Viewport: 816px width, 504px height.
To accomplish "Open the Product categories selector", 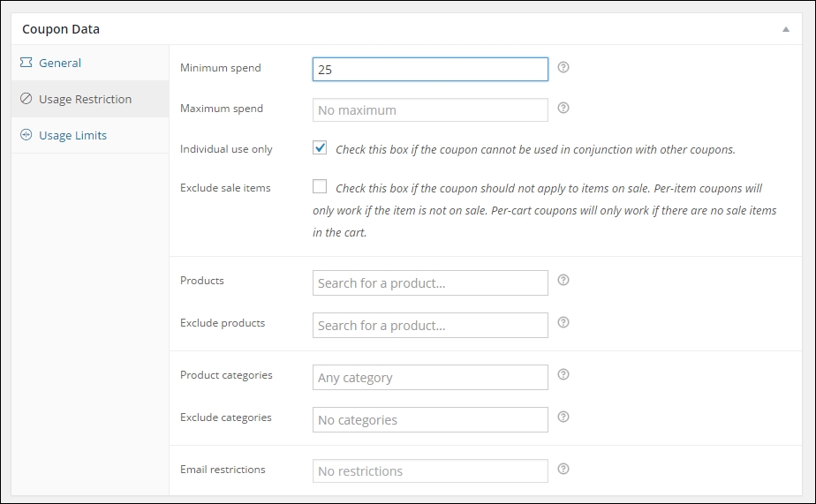I will (430, 378).
